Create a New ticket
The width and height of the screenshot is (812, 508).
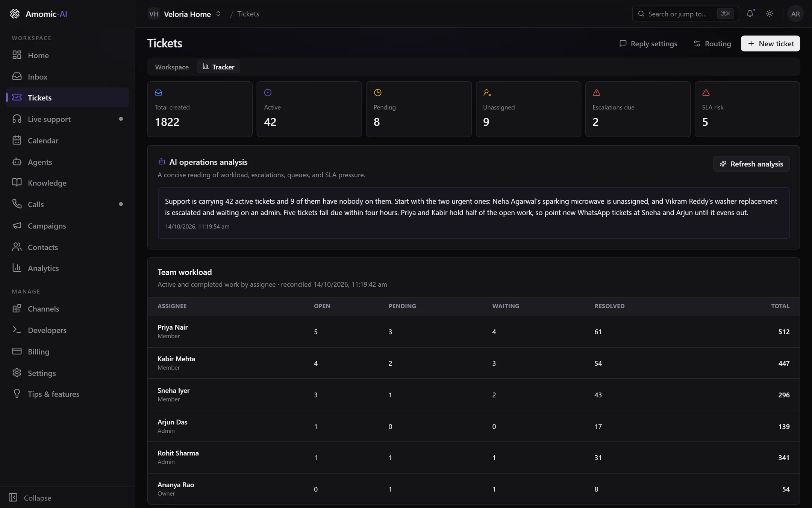[x=770, y=44]
